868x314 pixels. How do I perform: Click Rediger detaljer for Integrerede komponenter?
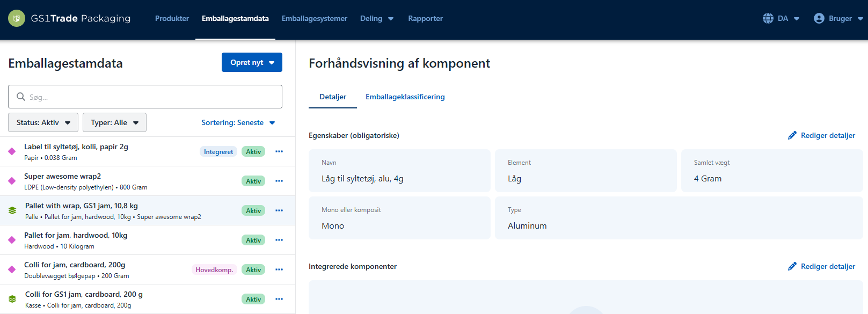click(x=821, y=266)
